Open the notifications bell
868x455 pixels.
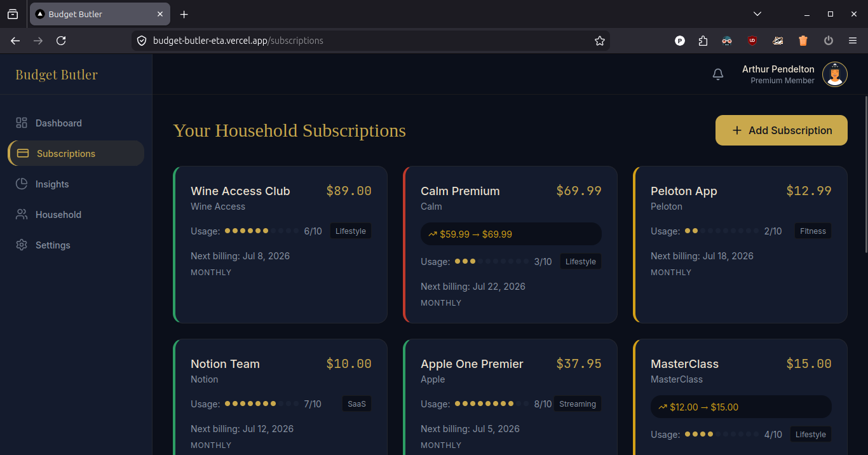click(x=718, y=74)
